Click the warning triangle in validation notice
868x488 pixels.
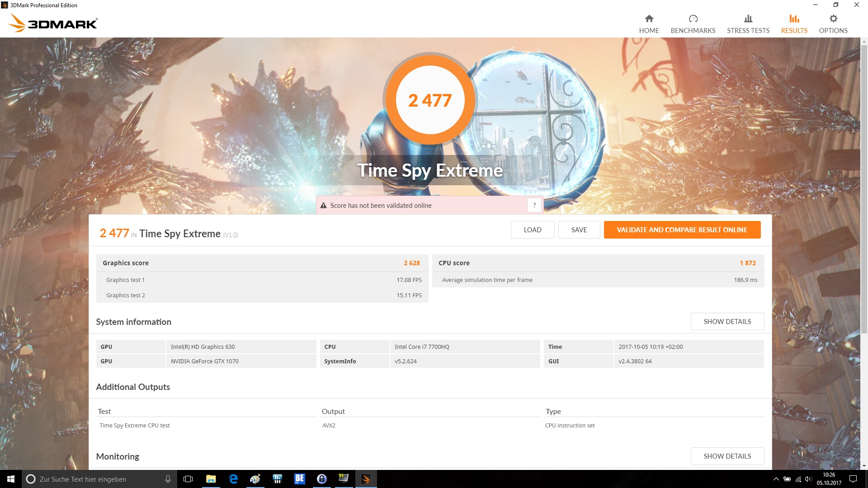(x=323, y=206)
